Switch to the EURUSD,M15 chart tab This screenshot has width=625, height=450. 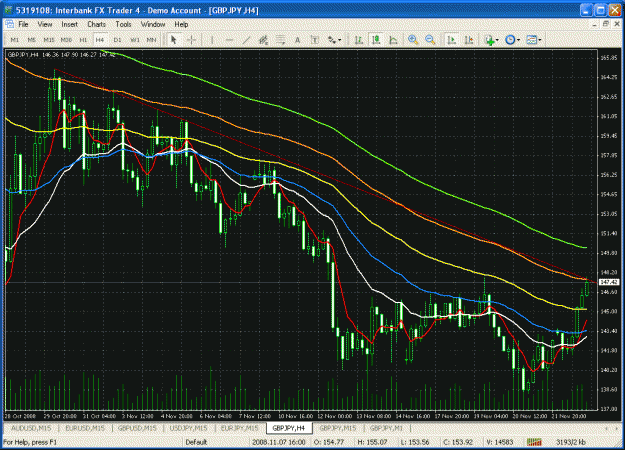pos(85,428)
